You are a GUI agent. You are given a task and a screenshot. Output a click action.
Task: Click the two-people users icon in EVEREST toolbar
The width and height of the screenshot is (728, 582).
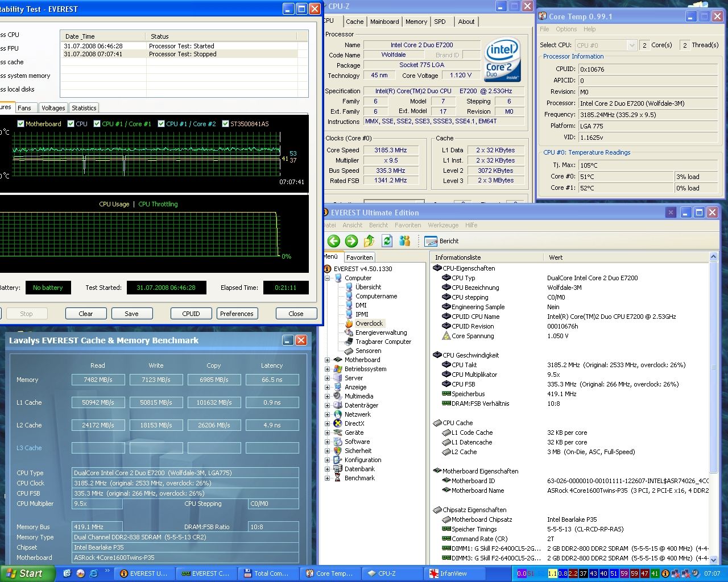click(405, 241)
